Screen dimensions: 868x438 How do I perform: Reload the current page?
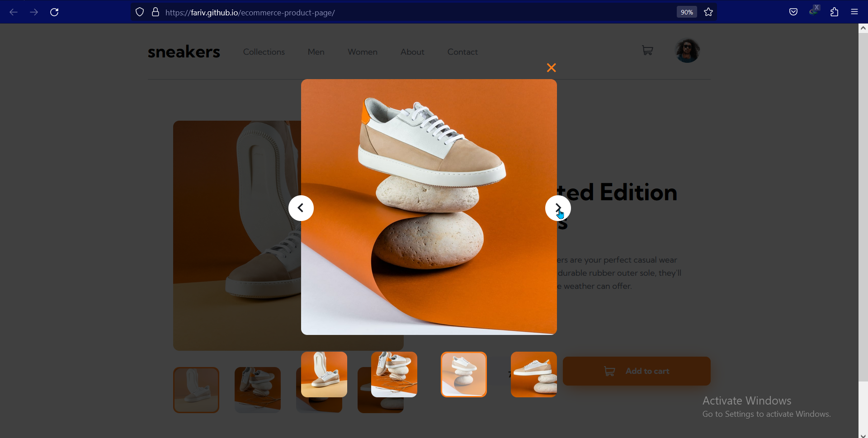55,13
